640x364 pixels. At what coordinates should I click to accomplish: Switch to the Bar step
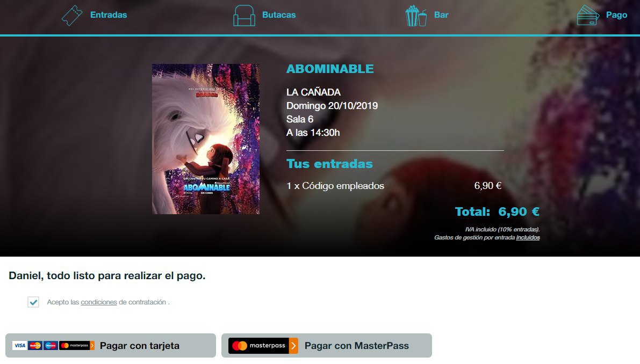(441, 15)
